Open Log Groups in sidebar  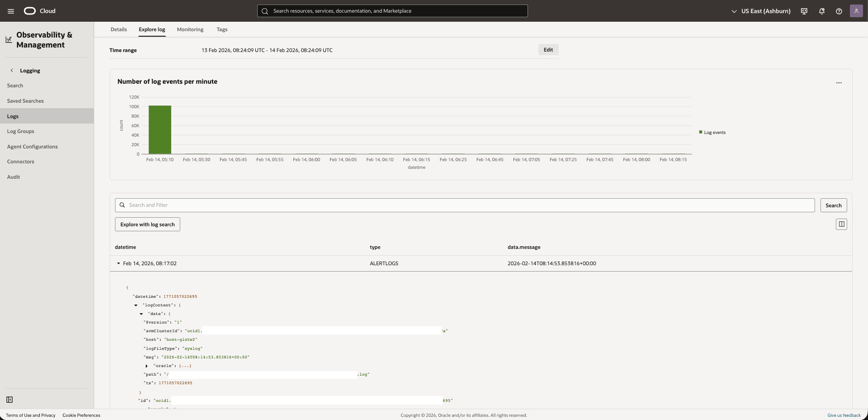coord(20,131)
